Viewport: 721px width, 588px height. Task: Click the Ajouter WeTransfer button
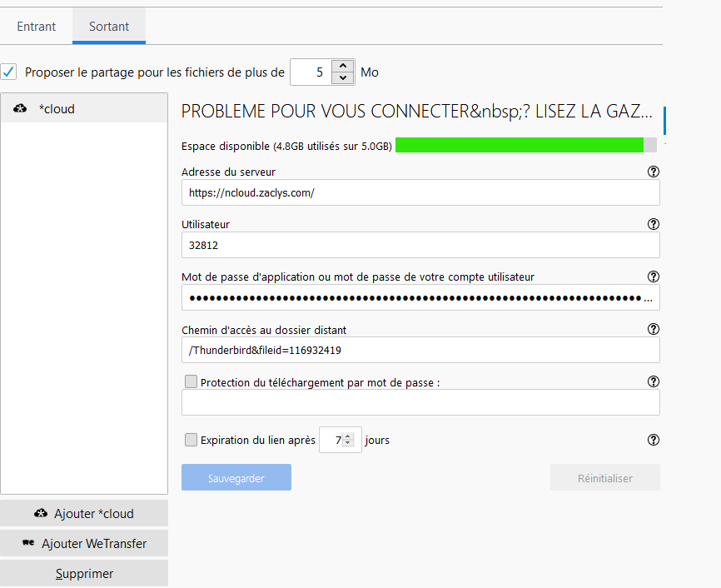(x=84, y=544)
